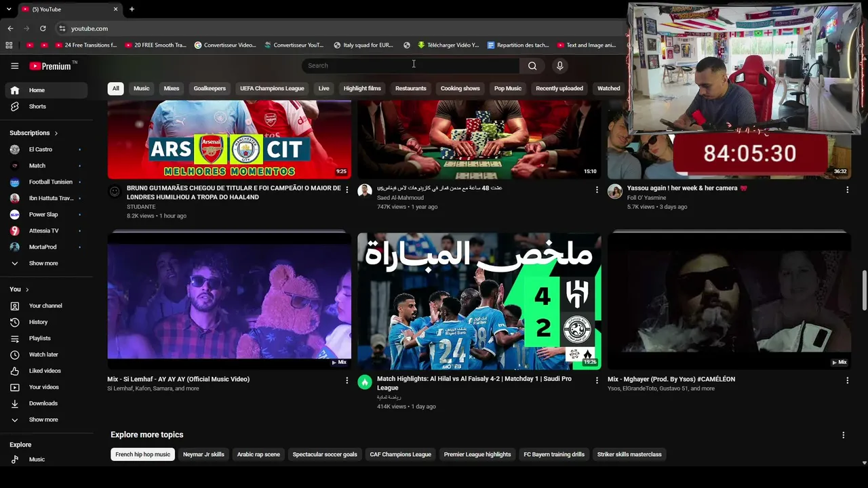Viewport: 868px width, 488px height.
Task: Select the Live filter chip
Action: click(x=324, y=88)
